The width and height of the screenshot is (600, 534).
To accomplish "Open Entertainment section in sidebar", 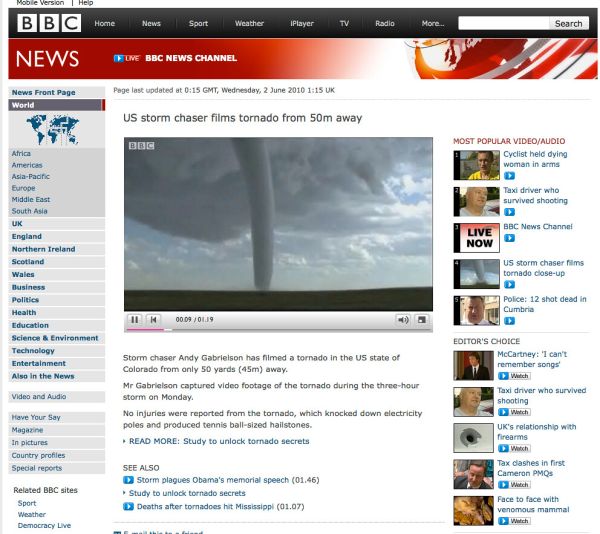I will pos(56,363).
